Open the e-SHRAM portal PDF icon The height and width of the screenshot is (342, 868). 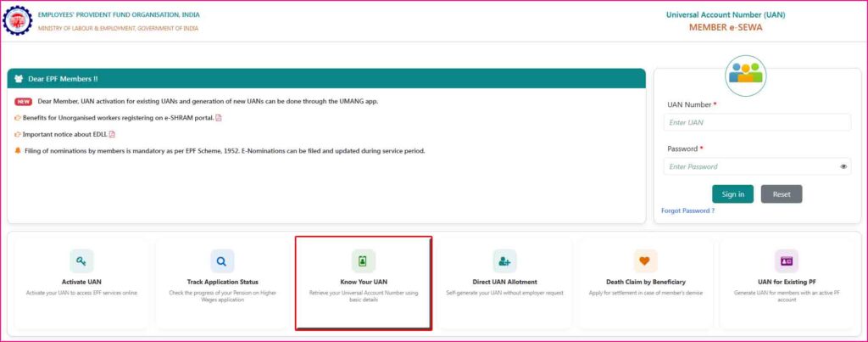219,118
